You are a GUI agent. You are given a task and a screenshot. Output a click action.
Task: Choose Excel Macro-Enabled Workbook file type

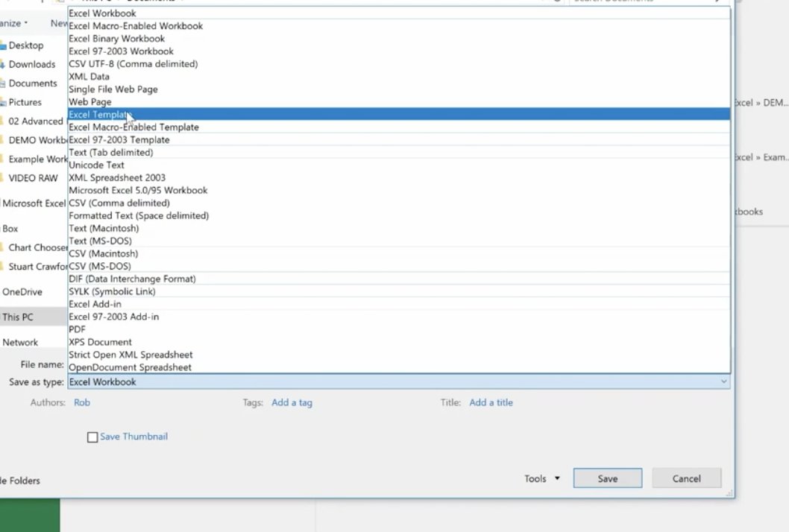(399, 25)
